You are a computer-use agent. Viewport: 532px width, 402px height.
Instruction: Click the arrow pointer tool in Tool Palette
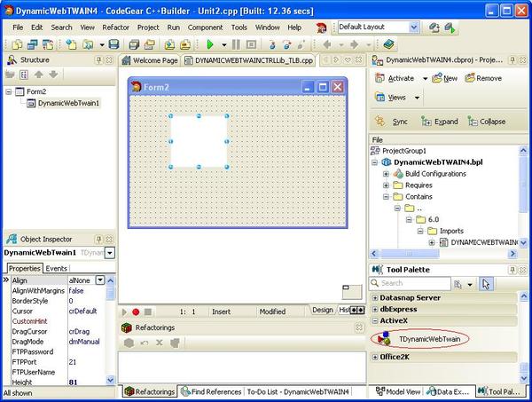tap(486, 284)
